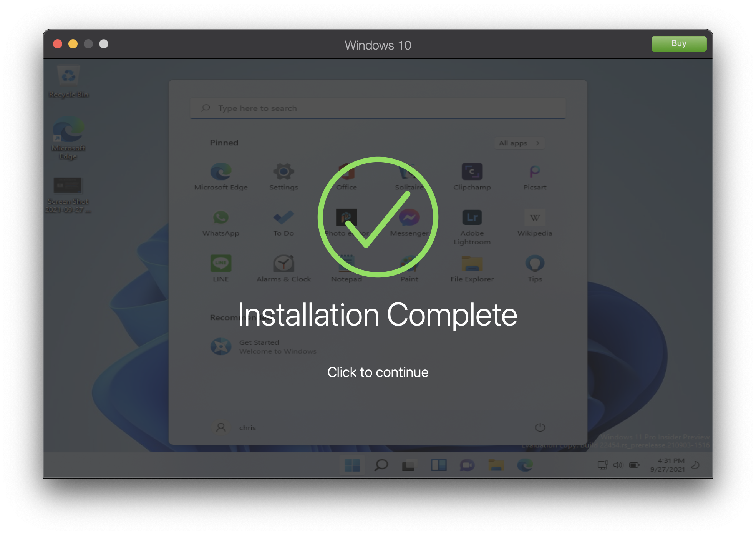Open the Settings gear app
Viewport: 756px width, 535px height.
coord(283,177)
